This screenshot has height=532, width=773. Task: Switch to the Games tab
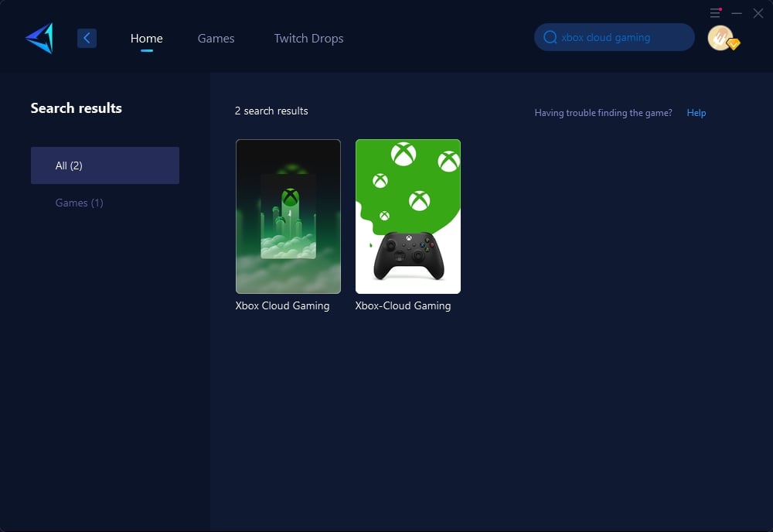[216, 39]
